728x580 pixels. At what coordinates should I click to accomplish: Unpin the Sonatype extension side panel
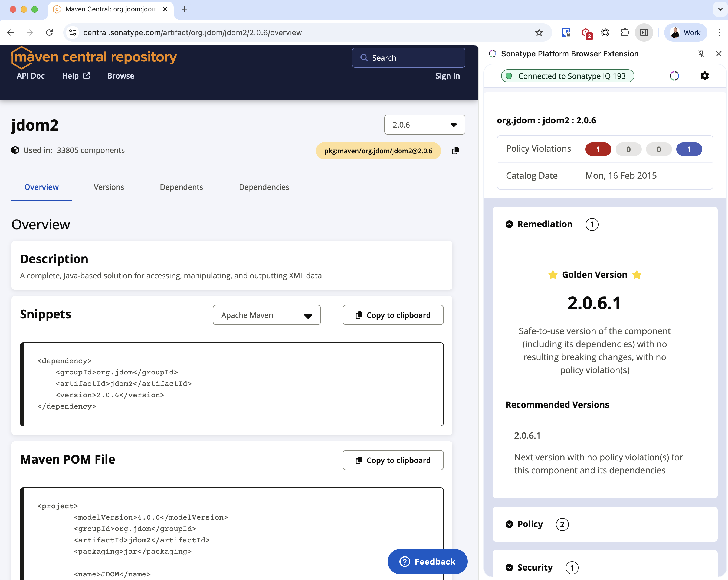(701, 54)
